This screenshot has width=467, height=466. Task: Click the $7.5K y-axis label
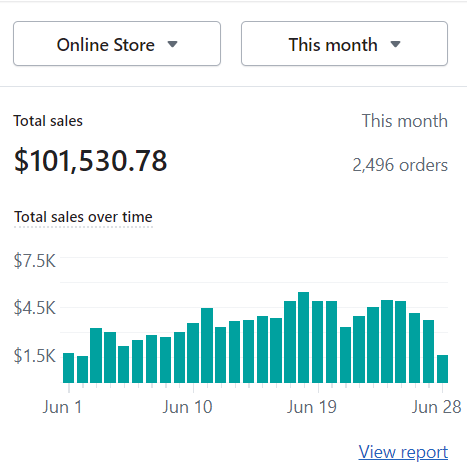(x=35, y=261)
